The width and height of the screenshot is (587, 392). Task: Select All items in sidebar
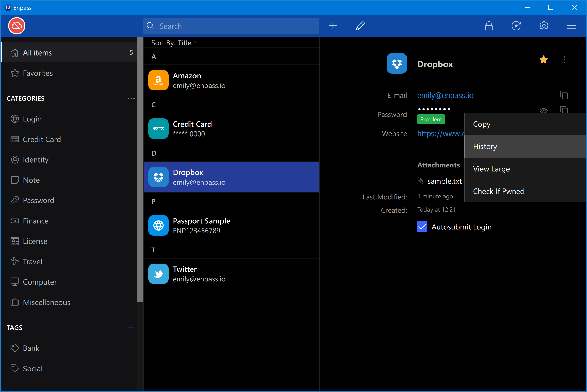69,52
